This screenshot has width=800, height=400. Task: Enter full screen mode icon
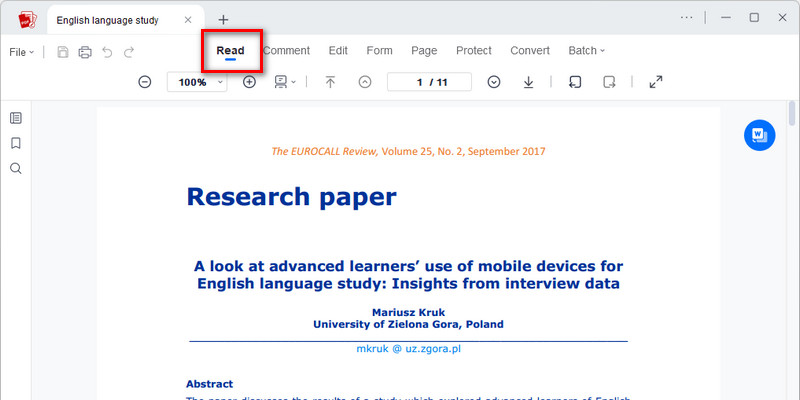pos(656,82)
